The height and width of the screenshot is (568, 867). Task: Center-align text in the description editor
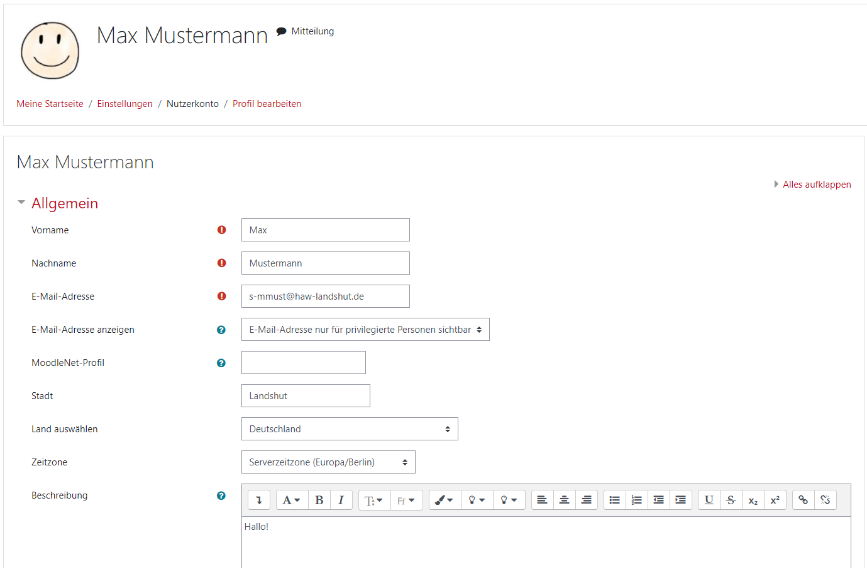[564, 500]
